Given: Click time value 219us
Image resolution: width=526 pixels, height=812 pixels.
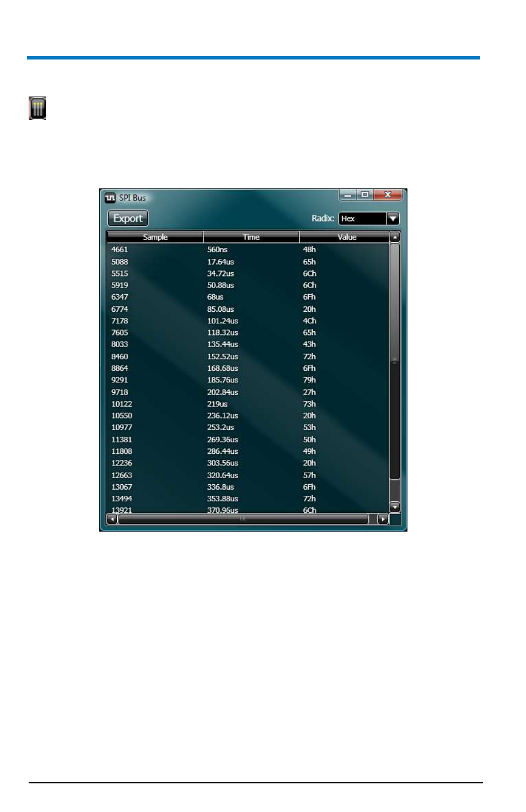Looking at the screenshot, I should (217, 404).
